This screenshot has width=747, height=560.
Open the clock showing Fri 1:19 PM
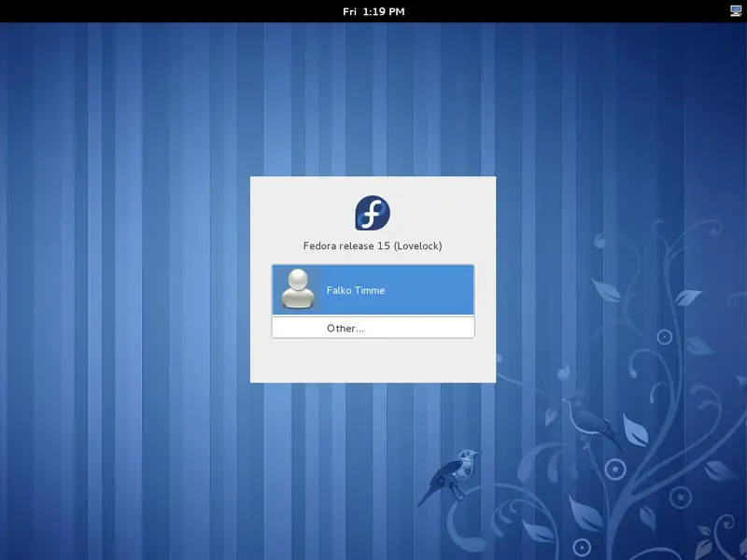click(373, 11)
